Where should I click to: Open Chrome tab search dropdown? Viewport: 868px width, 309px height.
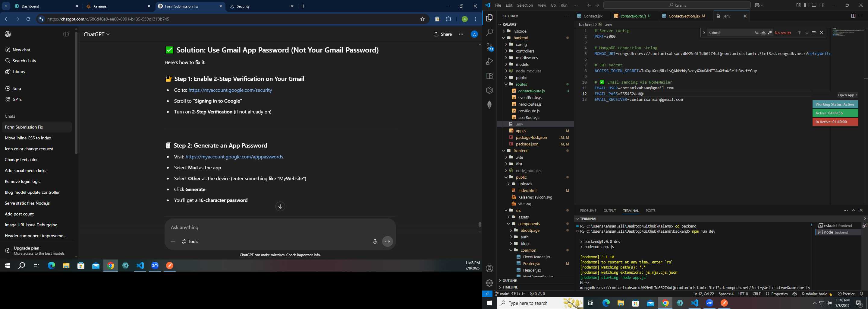tap(6, 6)
